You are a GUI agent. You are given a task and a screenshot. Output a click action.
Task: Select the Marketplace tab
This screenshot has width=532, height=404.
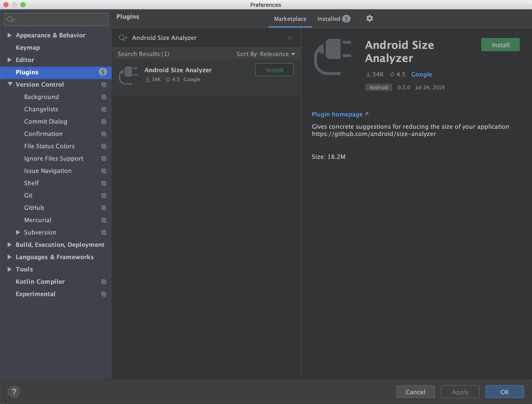tap(290, 18)
